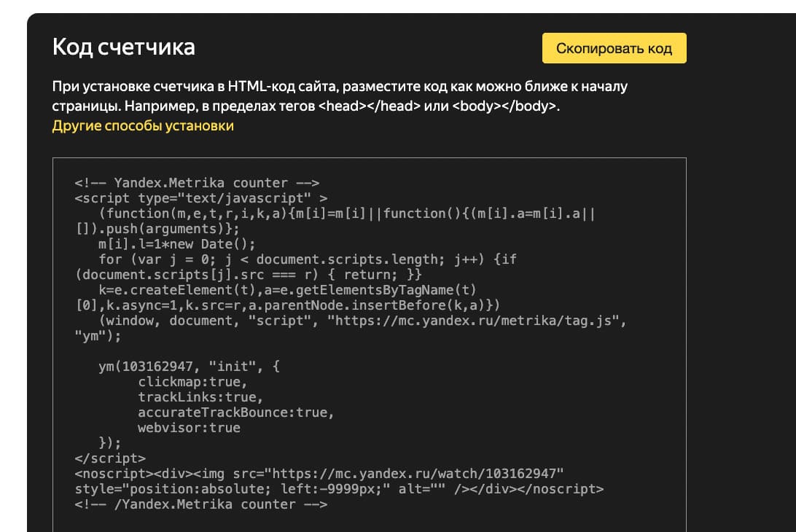Click the '(document.scripts[j].src === r)' line
The width and height of the screenshot is (796, 532).
click(249, 275)
